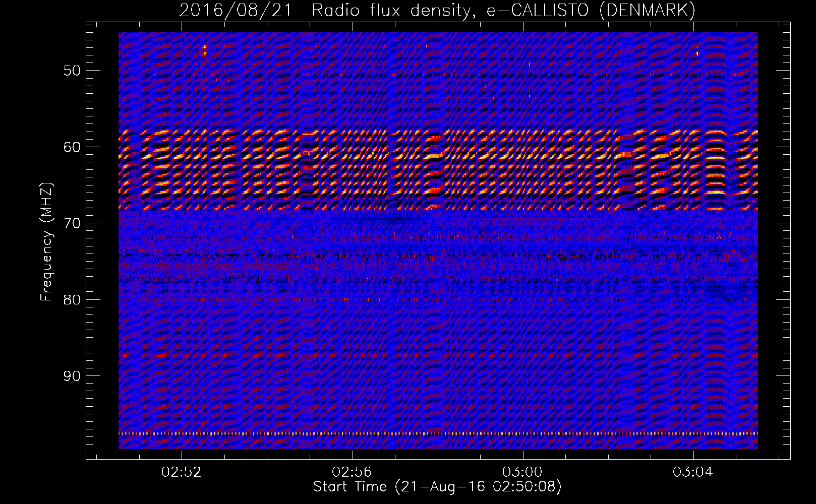Click the 'Start Time (21-Aug-16 02:50:08)' label
816x504 pixels.
(x=437, y=487)
